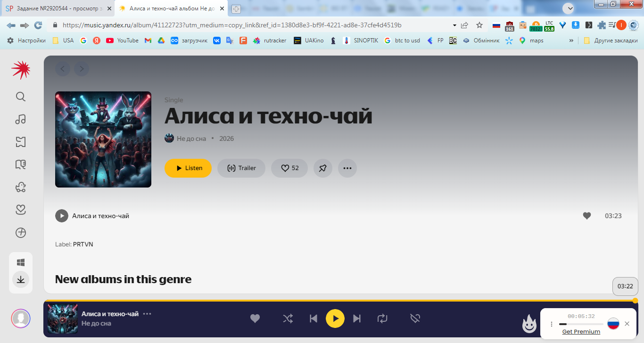Bookmark this page with the star icon

[x=479, y=25]
